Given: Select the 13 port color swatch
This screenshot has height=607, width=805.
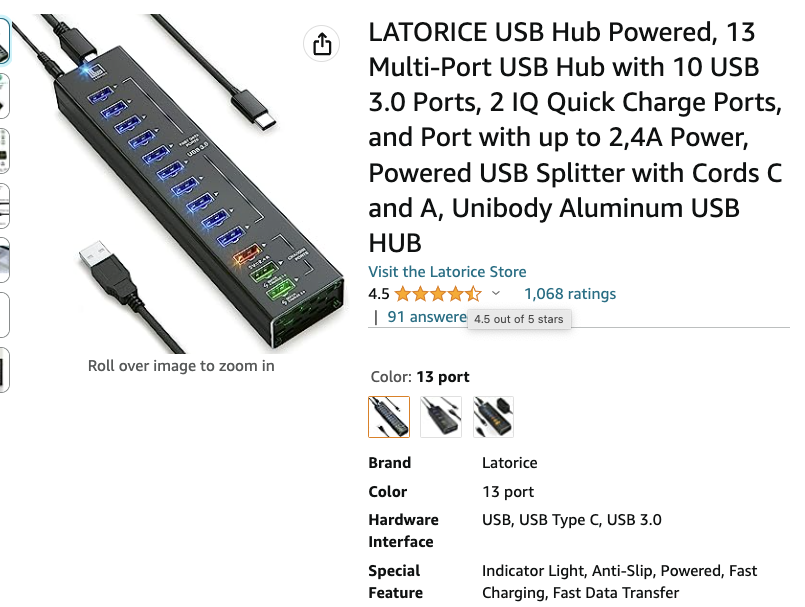Looking at the screenshot, I should tap(389, 417).
